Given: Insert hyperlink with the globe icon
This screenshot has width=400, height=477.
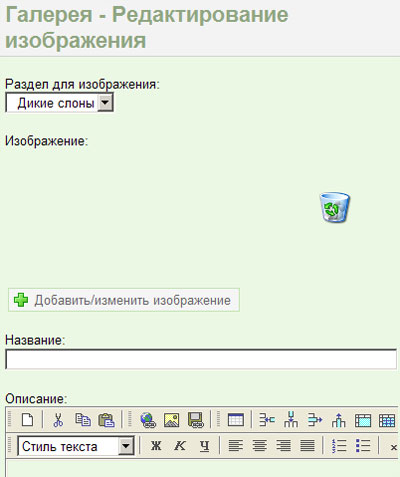Looking at the screenshot, I should (148, 420).
